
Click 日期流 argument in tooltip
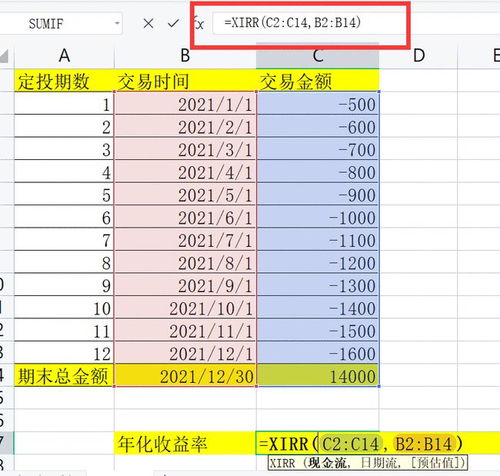(x=379, y=463)
